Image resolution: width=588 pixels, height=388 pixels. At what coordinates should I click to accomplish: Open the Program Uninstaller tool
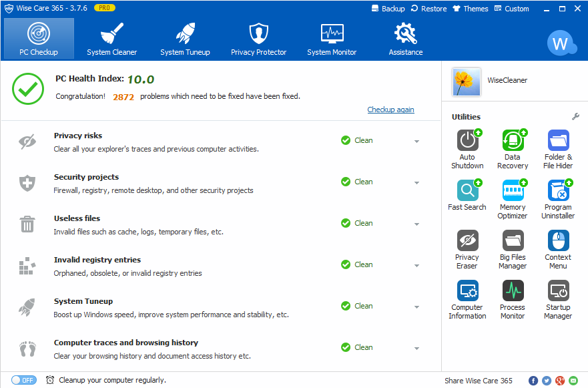click(x=558, y=191)
